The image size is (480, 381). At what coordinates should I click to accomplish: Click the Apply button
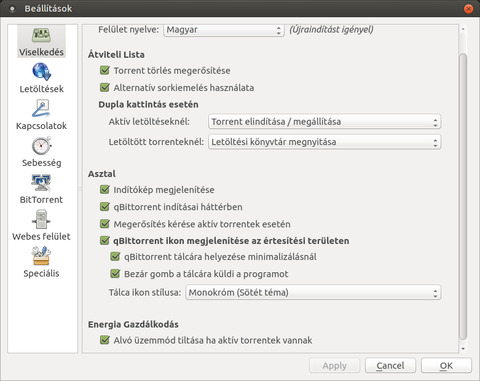point(334,366)
